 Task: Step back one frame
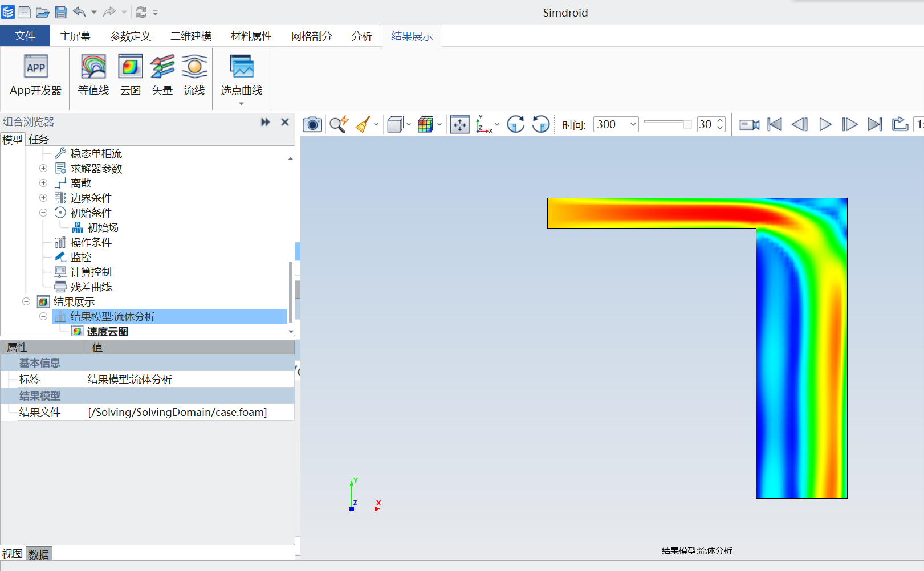800,124
